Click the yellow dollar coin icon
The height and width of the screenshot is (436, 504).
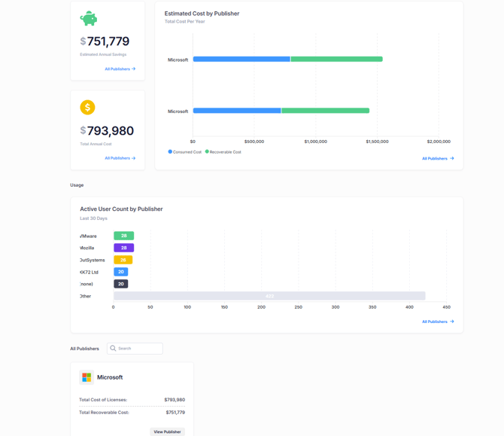pos(87,107)
